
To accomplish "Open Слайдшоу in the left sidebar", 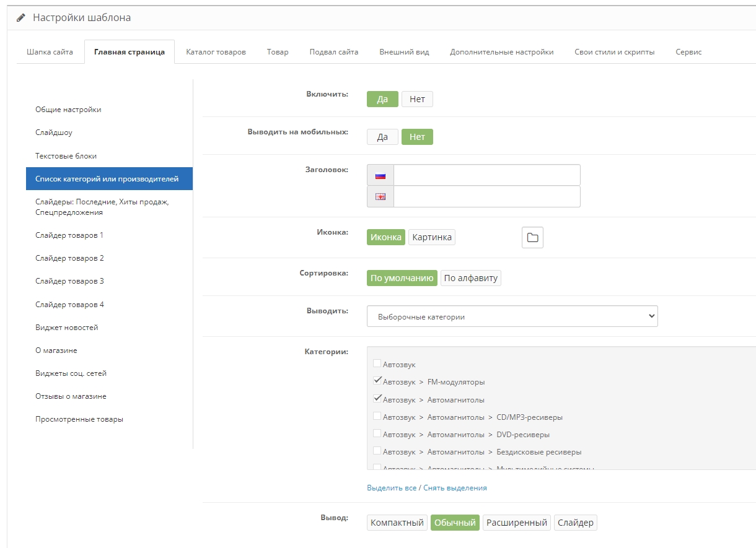I will pyautogui.click(x=54, y=133).
